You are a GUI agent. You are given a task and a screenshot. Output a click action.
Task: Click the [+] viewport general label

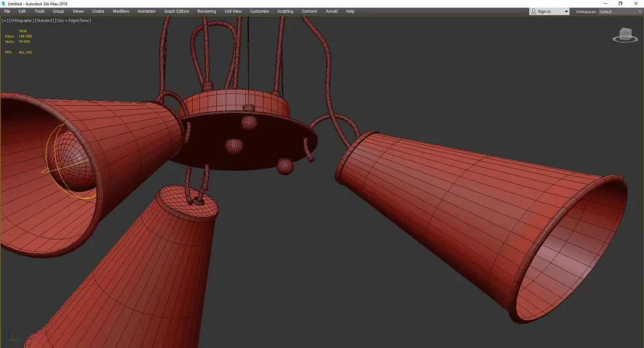coord(5,20)
